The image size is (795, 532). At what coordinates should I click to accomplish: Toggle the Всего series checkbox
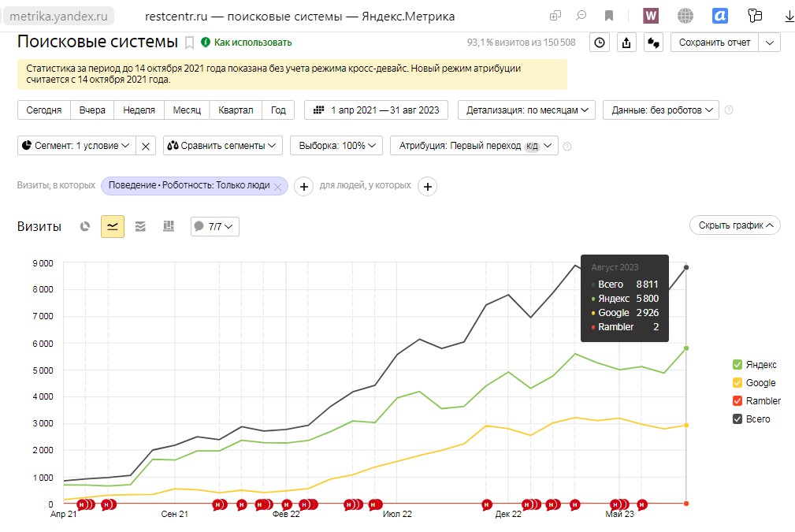(x=737, y=419)
